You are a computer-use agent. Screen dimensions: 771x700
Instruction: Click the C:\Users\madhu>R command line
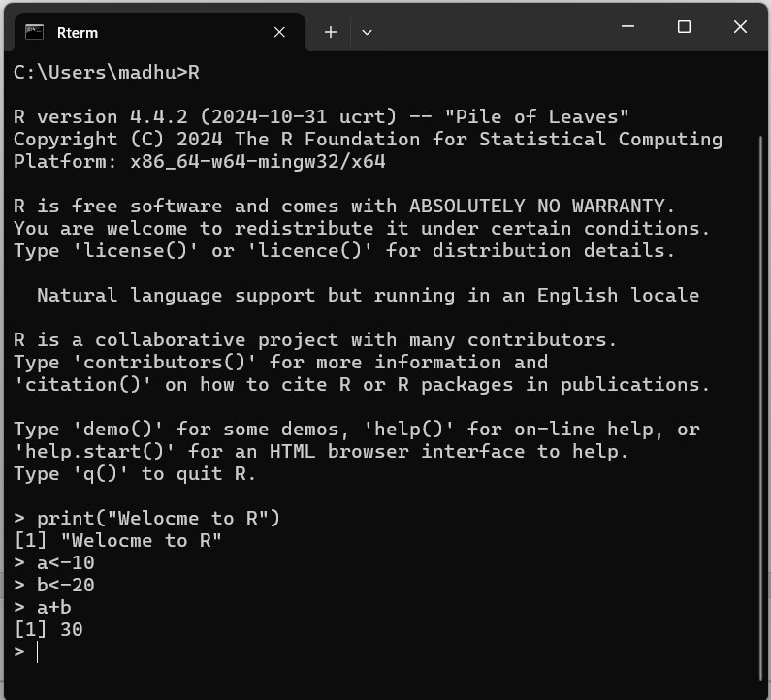click(107, 72)
